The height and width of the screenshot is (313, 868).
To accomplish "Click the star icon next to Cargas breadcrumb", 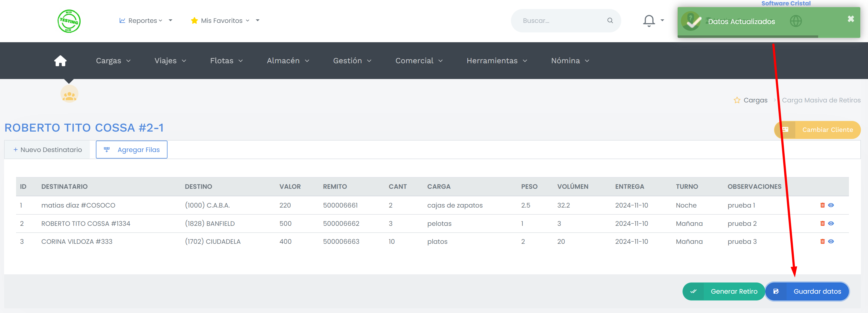I will (737, 101).
